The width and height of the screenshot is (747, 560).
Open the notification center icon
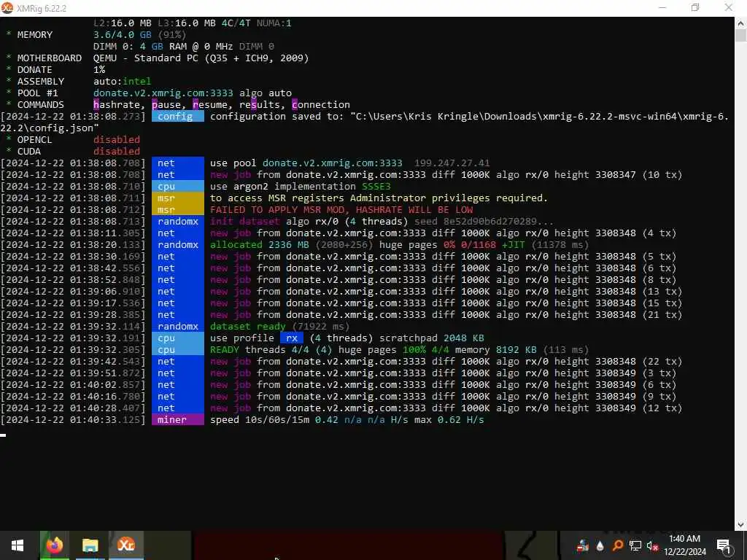[724, 546]
